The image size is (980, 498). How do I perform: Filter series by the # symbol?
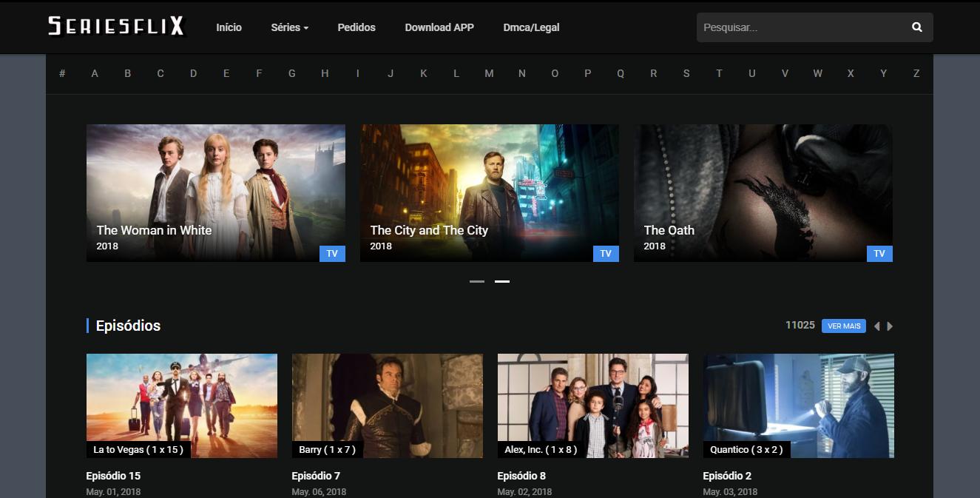[x=62, y=73]
